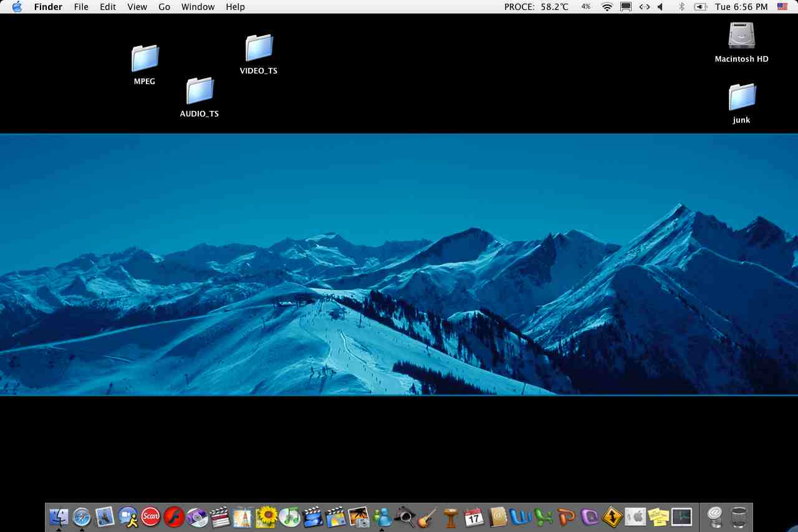Open the Finder application menu
Viewport: 798px width, 532px height.
click(48, 7)
